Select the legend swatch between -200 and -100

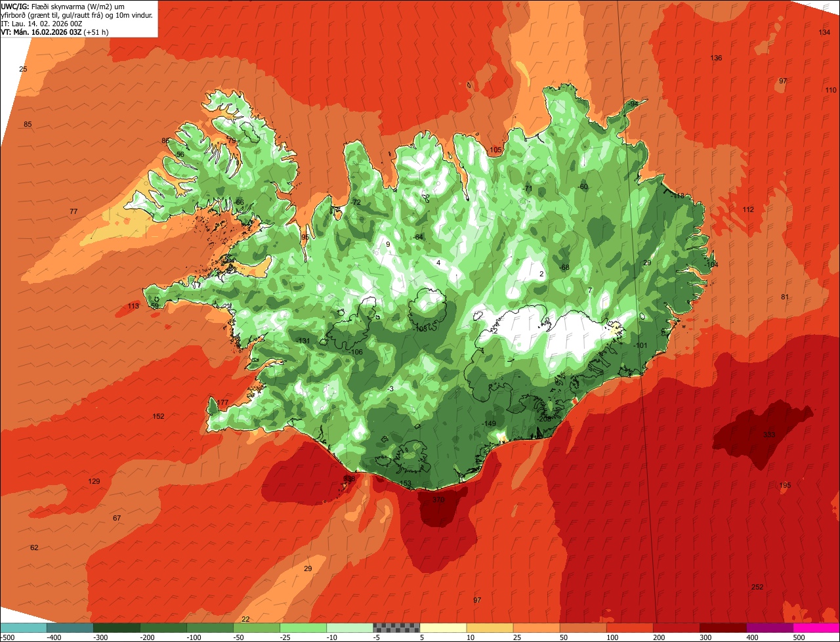(163, 628)
